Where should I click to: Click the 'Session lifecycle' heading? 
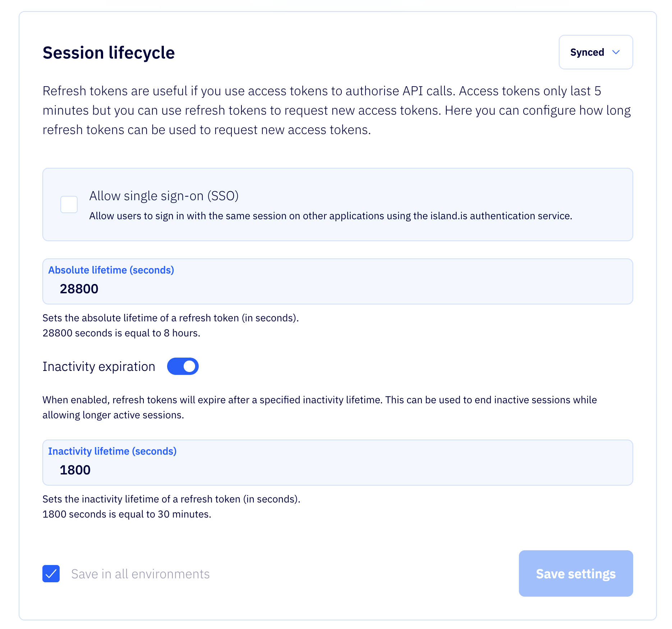click(109, 53)
